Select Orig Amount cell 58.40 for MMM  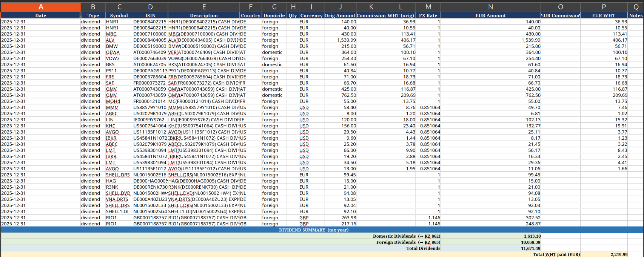click(x=340, y=107)
